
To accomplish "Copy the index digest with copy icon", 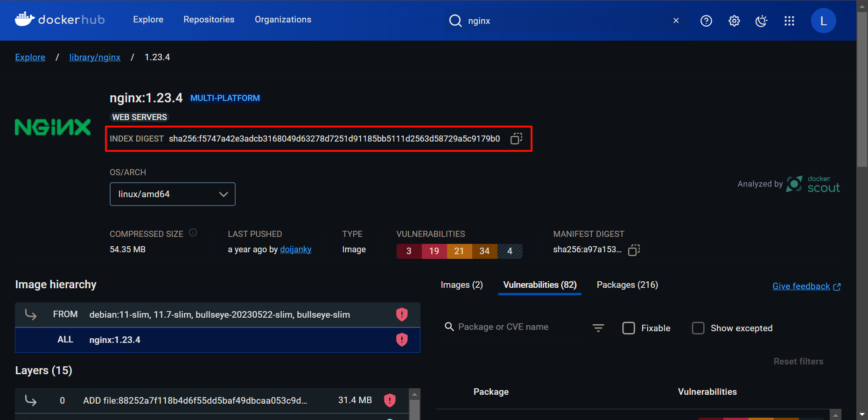I will [x=516, y=138].
